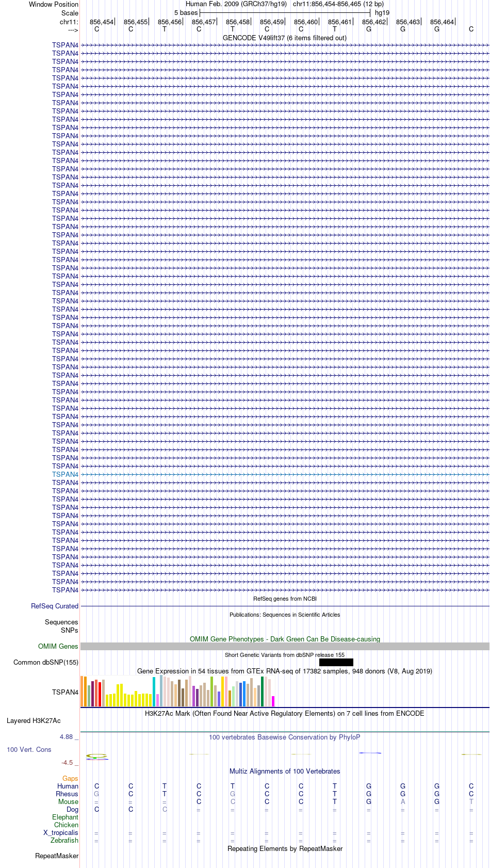Select the Rhesus alignment row label

point(67,794)
